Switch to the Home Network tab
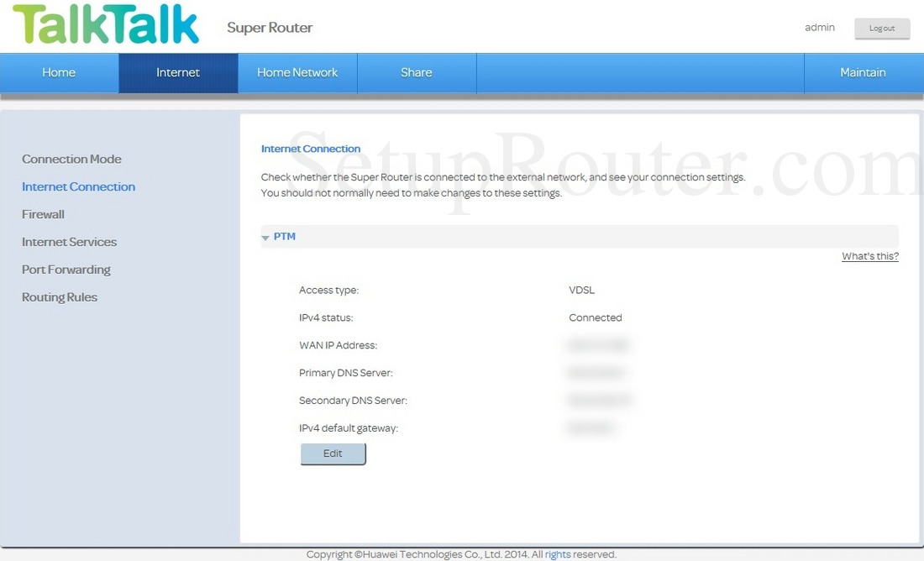Image resolution: width=924 pixels, height=561 pixels. pos(297,73)
